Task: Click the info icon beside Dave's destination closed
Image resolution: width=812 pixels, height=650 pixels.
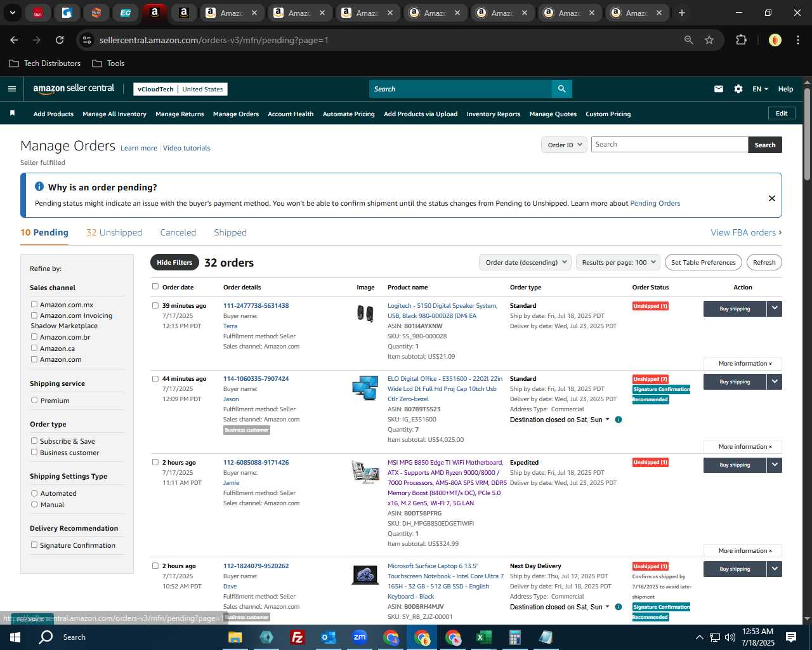Action: [619, 607]
